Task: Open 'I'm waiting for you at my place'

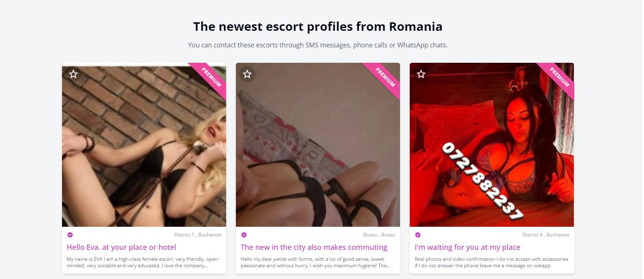Action: (x=467, y=247)
